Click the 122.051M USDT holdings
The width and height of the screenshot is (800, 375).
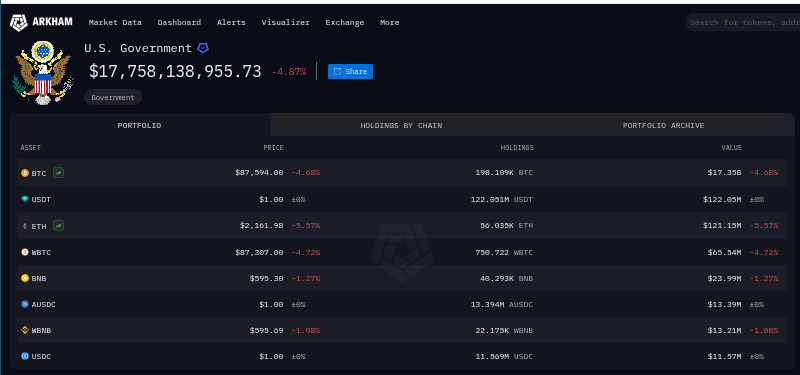point(502,199)
